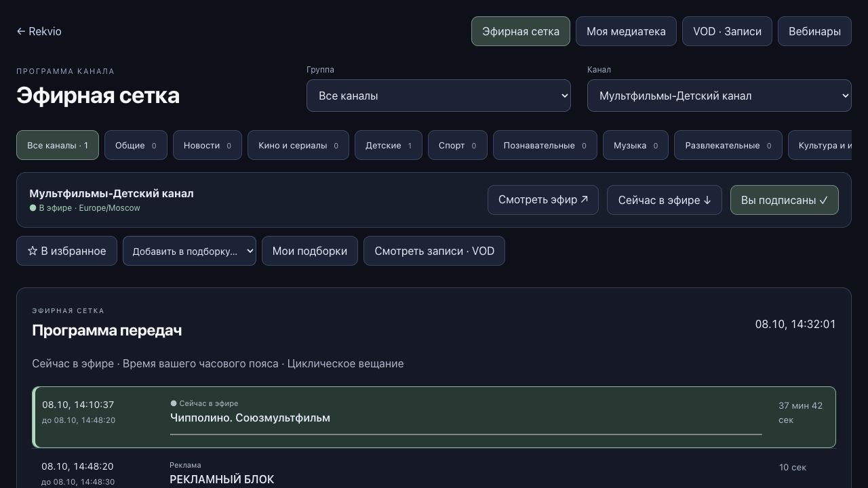868x488 pixels.
Task: Select the 'Все каналы · 1' filter chip
Action: [x=58, y=145]
